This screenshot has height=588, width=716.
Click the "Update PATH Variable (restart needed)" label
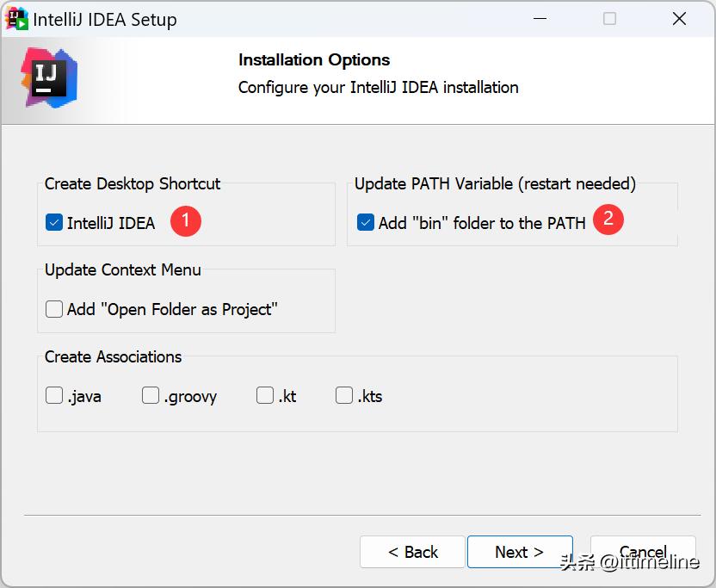coord(495,183)
